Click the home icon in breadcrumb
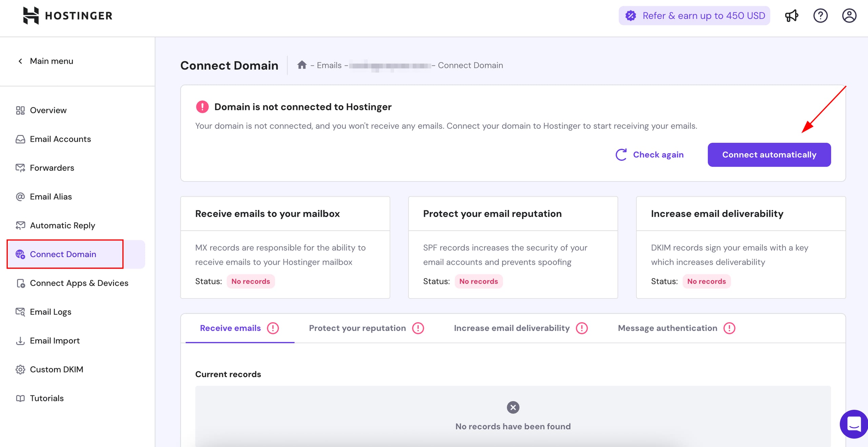Viewport: 868px width, 447px height. [302, 65]
